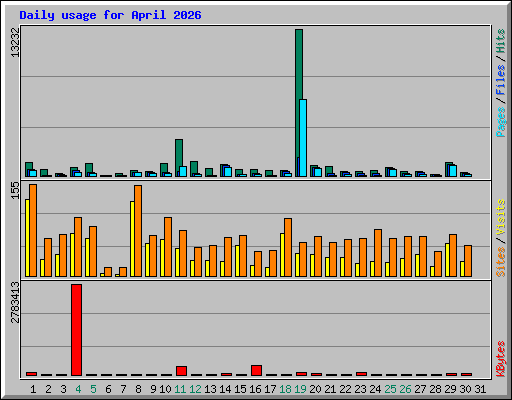The image size is (512, 400).
Task: Select the tall cyan pages bar for day 19
Action: point(303,138)
